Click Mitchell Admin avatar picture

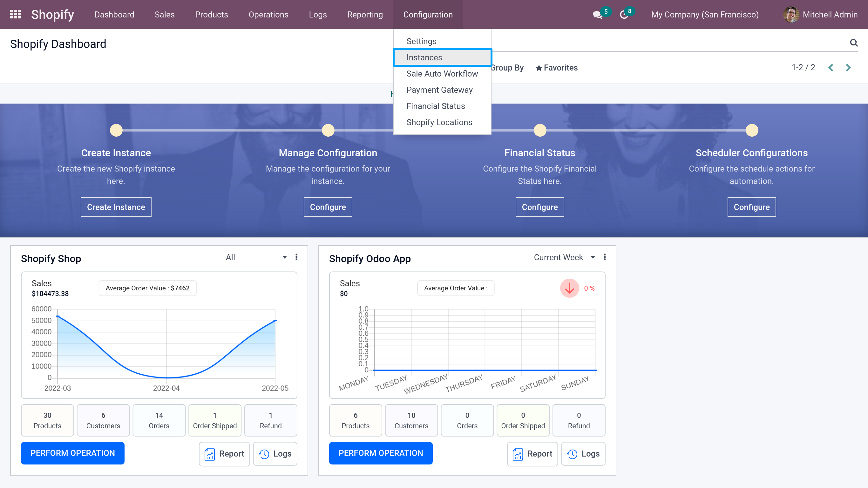(791, 15)
